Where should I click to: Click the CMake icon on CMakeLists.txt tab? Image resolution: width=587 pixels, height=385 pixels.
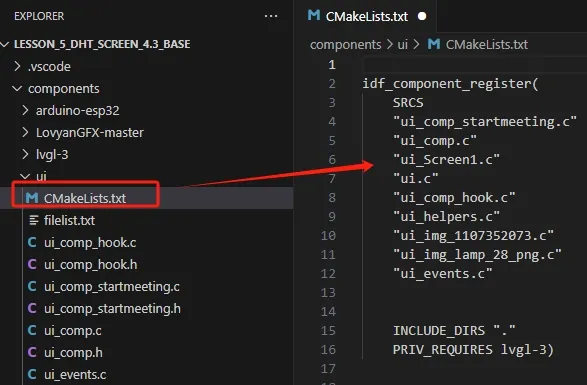[314, 15]
